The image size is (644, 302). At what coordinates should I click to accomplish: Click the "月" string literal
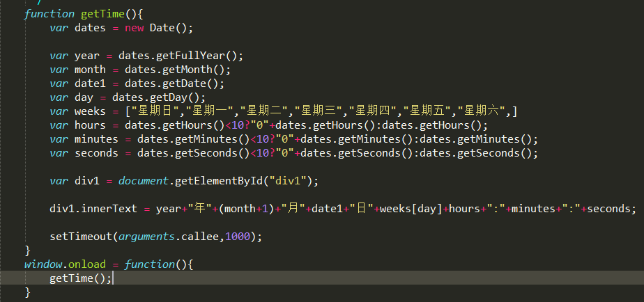(293, 209)
